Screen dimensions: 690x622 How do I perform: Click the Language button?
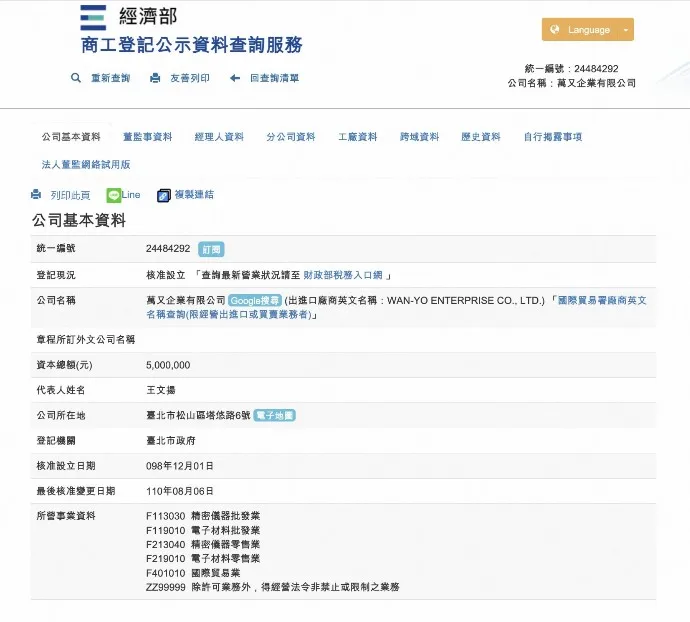click(x=587, y=29)
